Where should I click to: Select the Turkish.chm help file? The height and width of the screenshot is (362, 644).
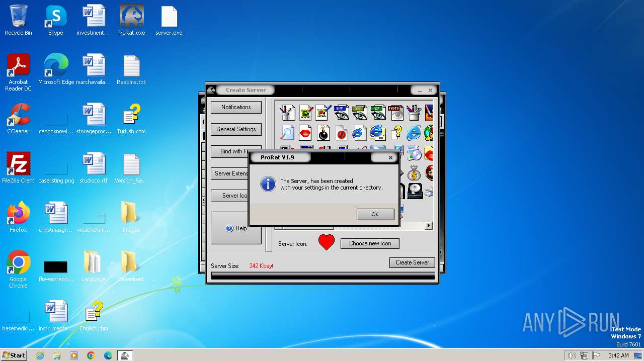tap(131, 119)
